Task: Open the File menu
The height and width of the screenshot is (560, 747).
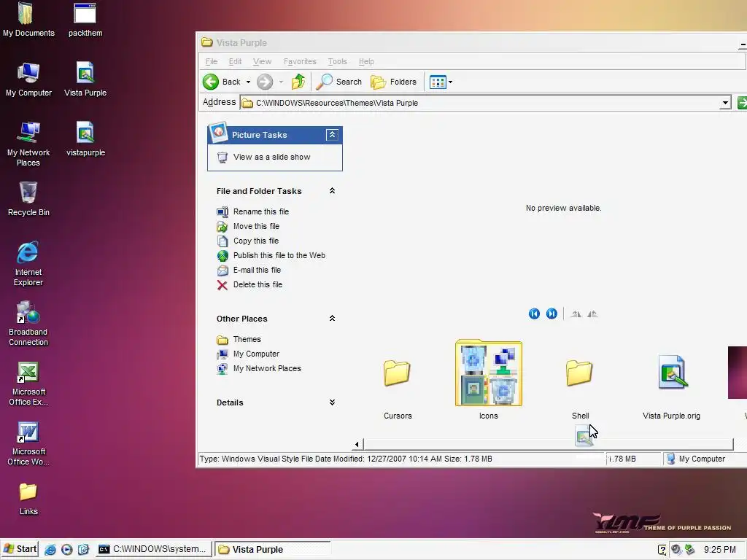Action: click(x=212, y=61)
